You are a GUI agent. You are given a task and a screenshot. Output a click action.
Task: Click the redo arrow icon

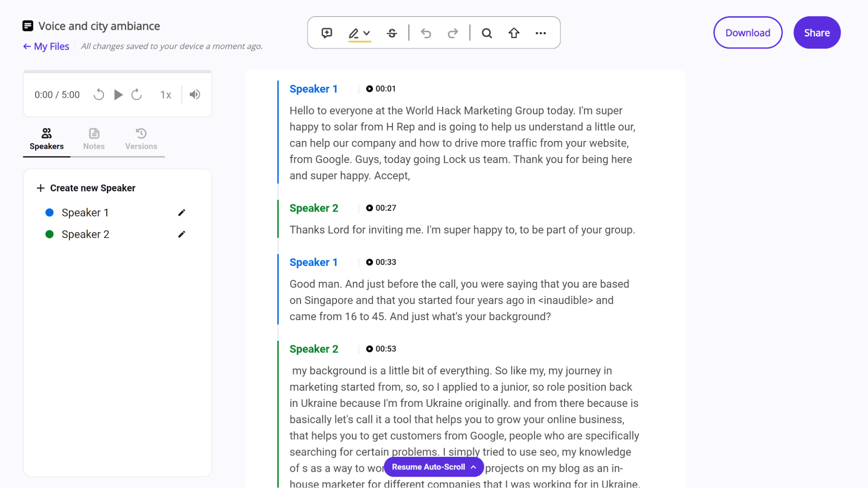[453, 33]
